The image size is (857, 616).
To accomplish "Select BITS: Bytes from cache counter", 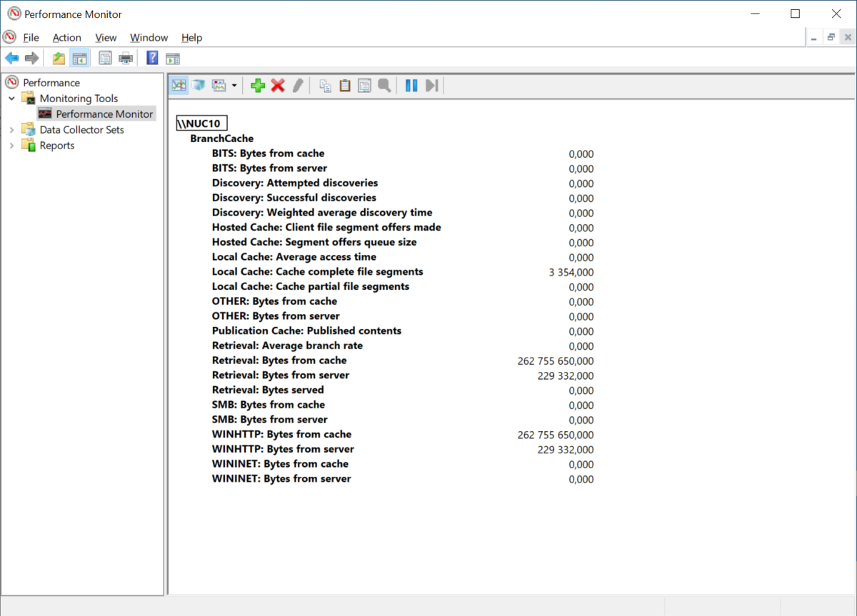I will [x=268, y=153].
